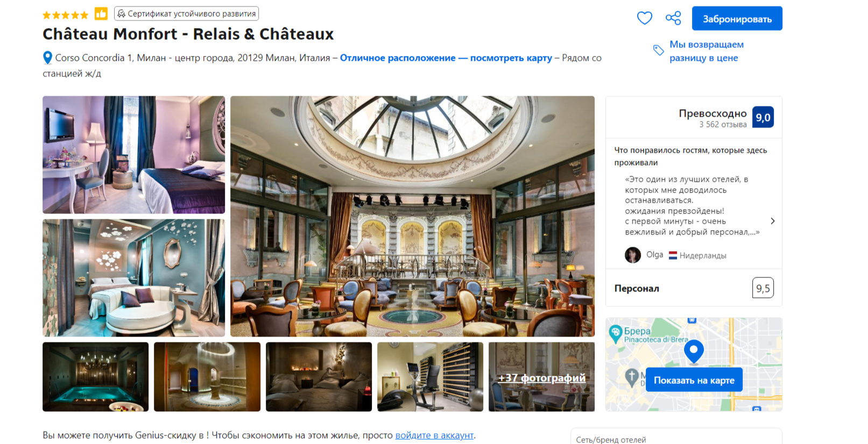Follow the войдите в аккаунт link
This screenshot has width=868, height=444.
[434, 435]
